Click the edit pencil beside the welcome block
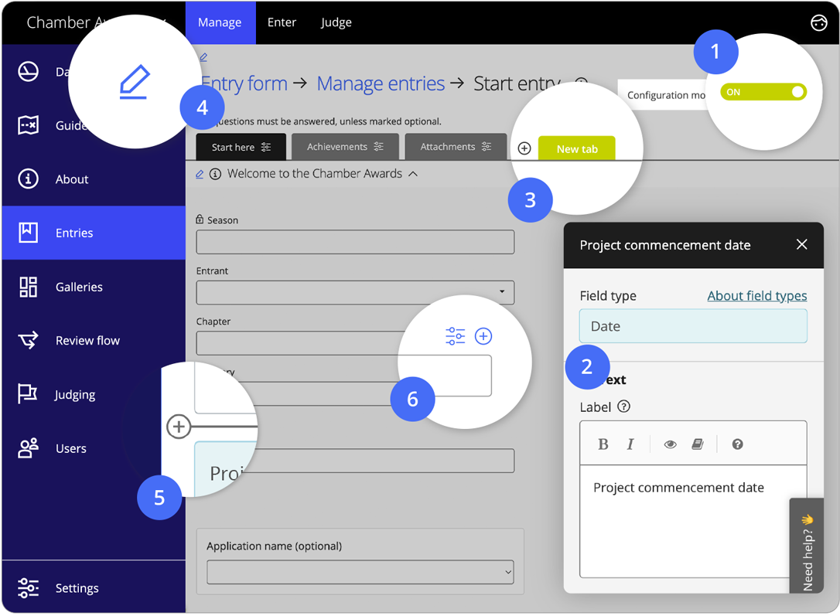Viewport: 840px width, 616px height. coord(199,173)
